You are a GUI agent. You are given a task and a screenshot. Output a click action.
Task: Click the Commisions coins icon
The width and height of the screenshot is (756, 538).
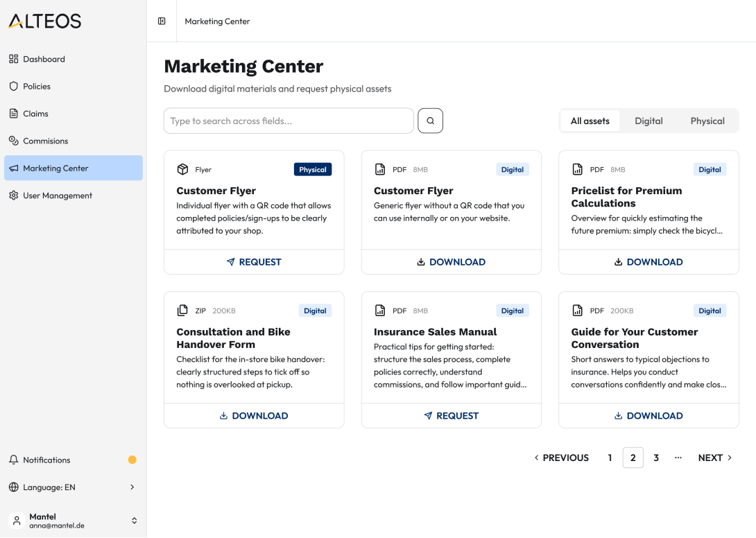[13, 141]
